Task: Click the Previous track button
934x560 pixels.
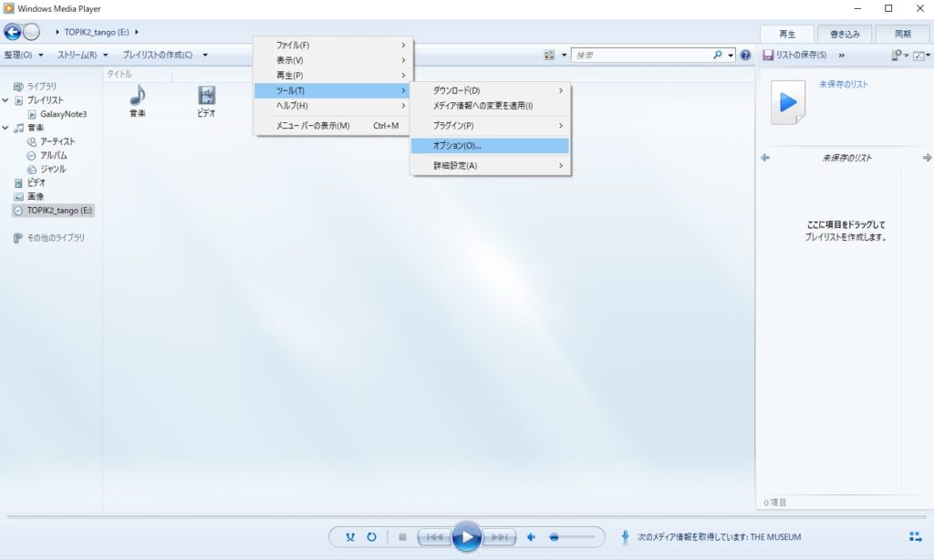Action: click(433, 537)
